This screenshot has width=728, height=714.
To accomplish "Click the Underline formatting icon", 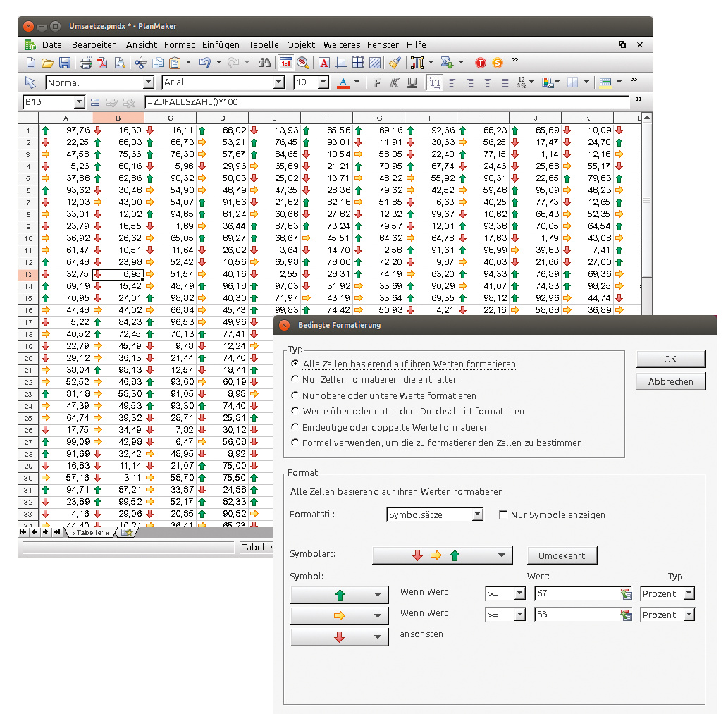I will [412, 82].
